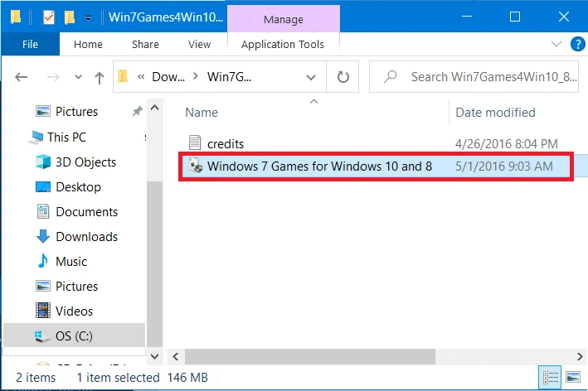Click the navigation pane vertical scrollbar thumb
This screenshot has height=391, width=588.
point(154,263)
